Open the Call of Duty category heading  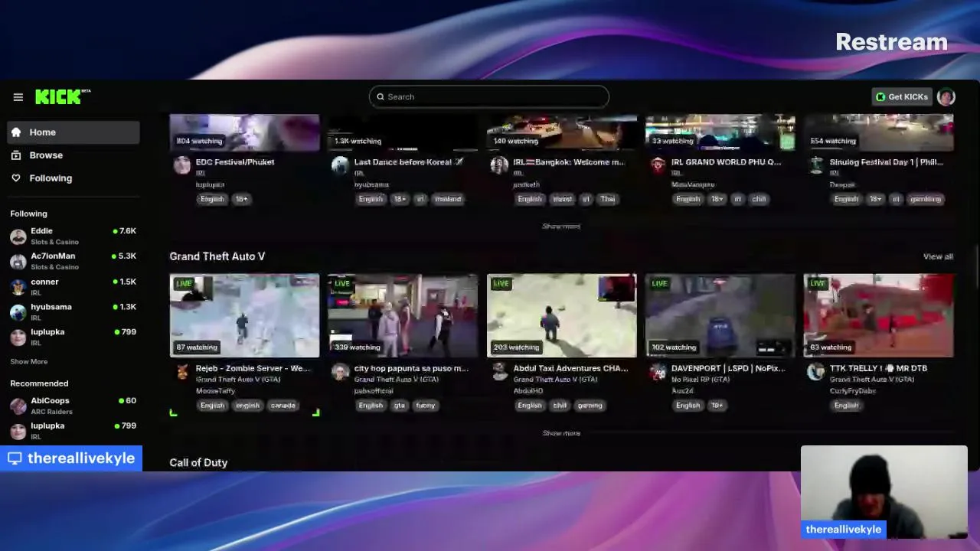[198, 463]
